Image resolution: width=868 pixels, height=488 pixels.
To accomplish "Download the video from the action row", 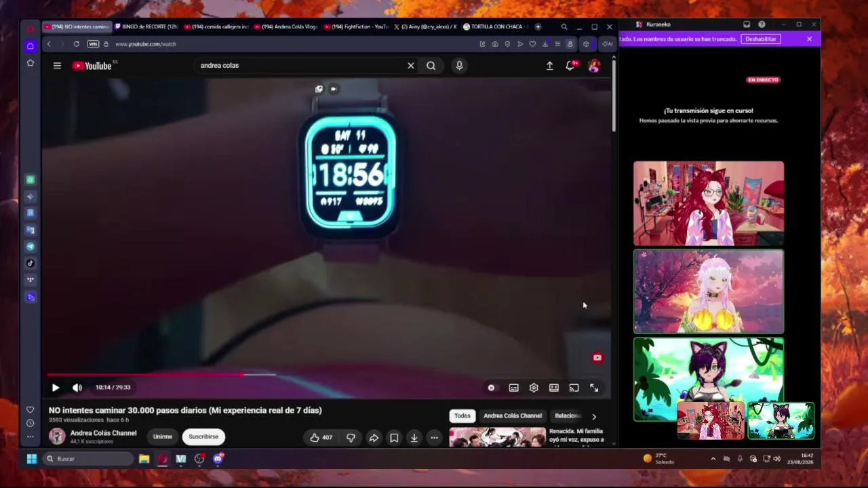I will 414,438.
